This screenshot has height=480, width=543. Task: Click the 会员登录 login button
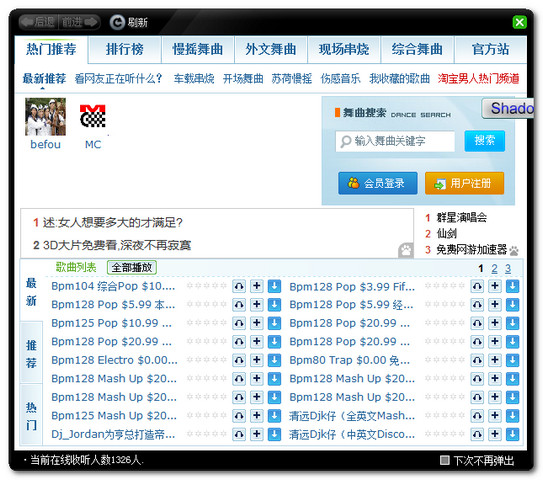378,183
